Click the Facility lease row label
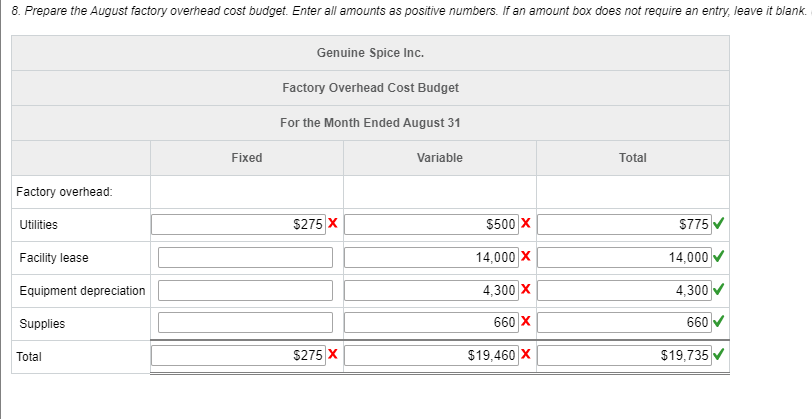Viewport: 812px width, 419px height. click(x=54, y=258)
